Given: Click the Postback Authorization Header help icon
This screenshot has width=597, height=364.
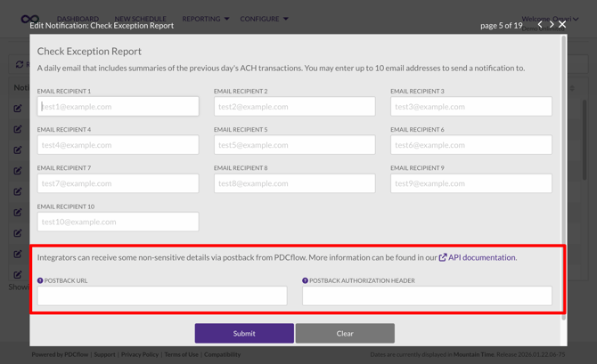Looking at the screenshot, I should pos(305,280).
